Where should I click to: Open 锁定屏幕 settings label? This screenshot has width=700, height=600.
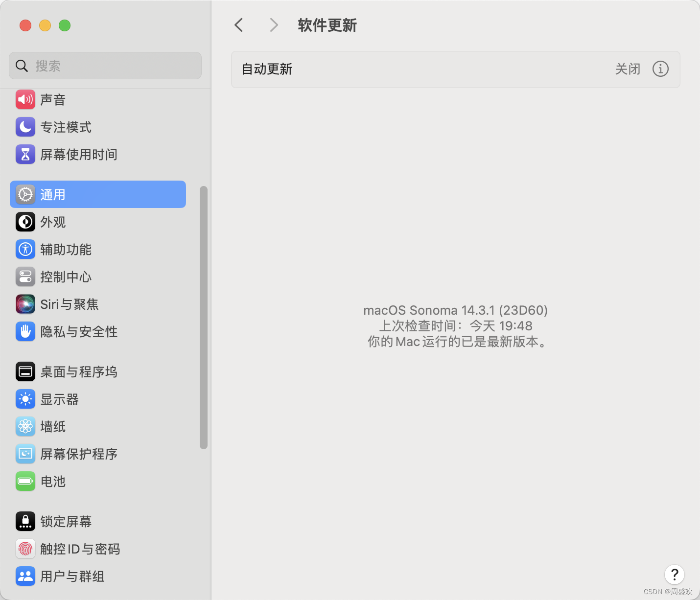tap(66, 522)
